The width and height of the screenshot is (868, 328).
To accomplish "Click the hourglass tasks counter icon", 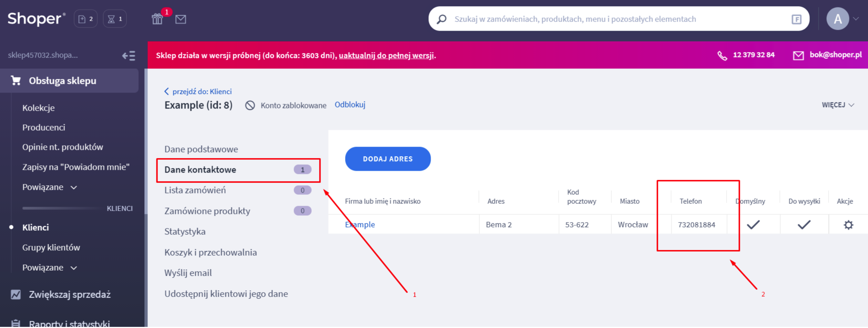I will pyautogui.click(x=115, y=19).
